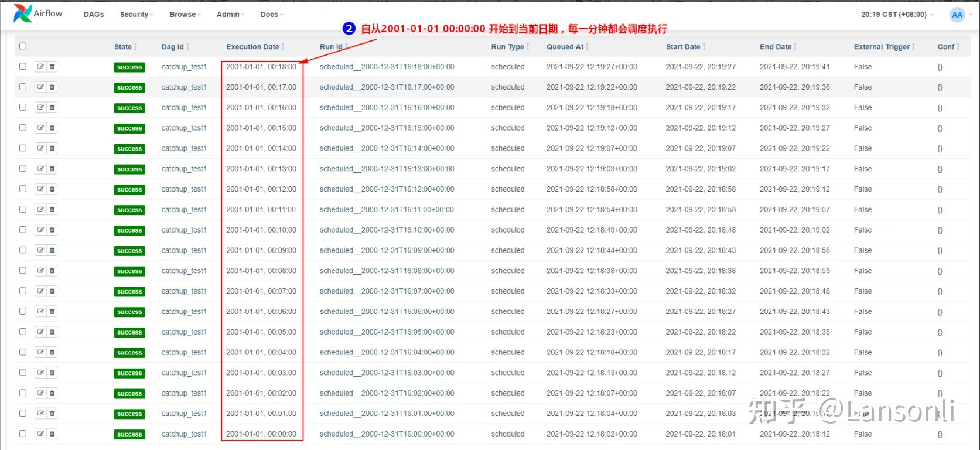
Task: Edit the run executed at 00:06:00
Action: click(x=40, y=312)
